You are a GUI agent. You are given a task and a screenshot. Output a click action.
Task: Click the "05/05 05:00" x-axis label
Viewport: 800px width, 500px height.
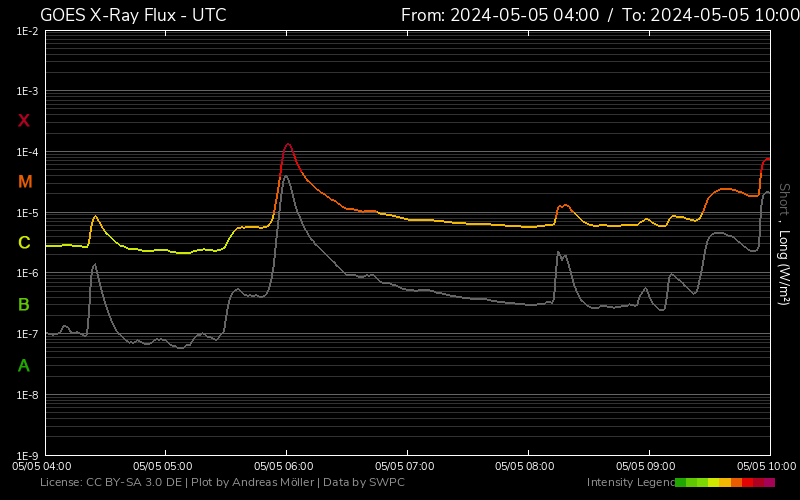[163, 466]
